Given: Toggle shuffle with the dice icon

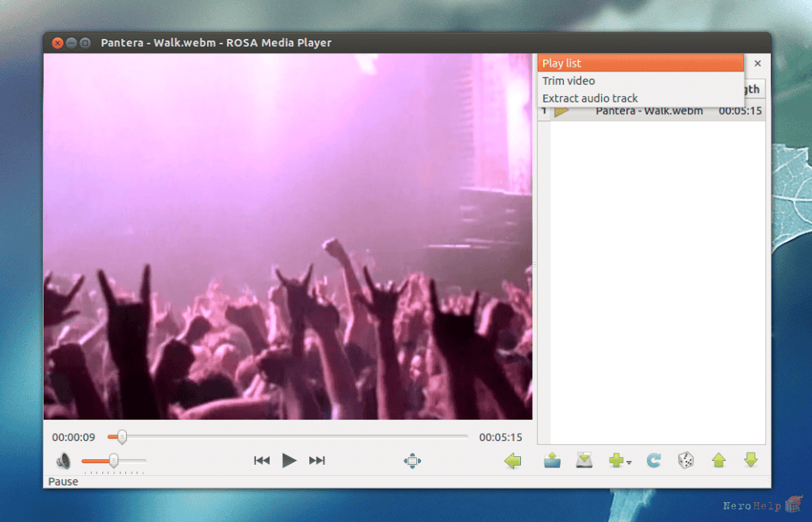Looking at the screenshot, I should [x=686, y=460].
